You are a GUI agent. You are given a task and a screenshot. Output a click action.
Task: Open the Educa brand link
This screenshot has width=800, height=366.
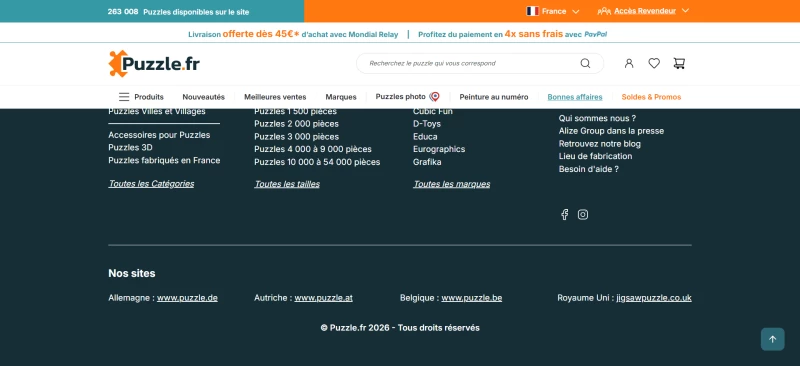pos(425,137)
